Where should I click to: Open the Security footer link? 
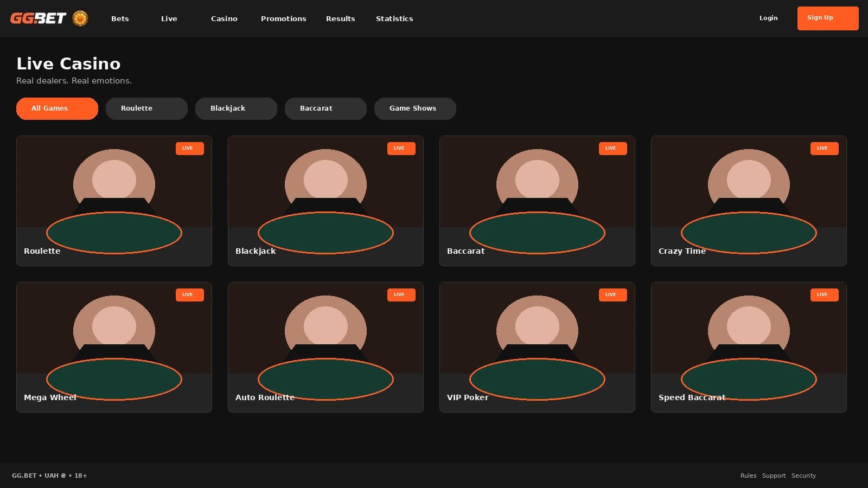pos(803,476)
